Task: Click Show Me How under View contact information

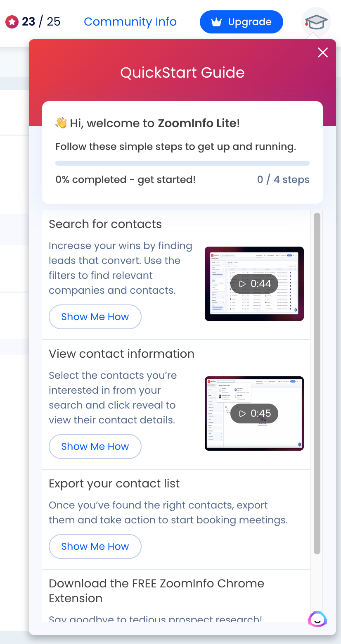Action: (95, 447)
